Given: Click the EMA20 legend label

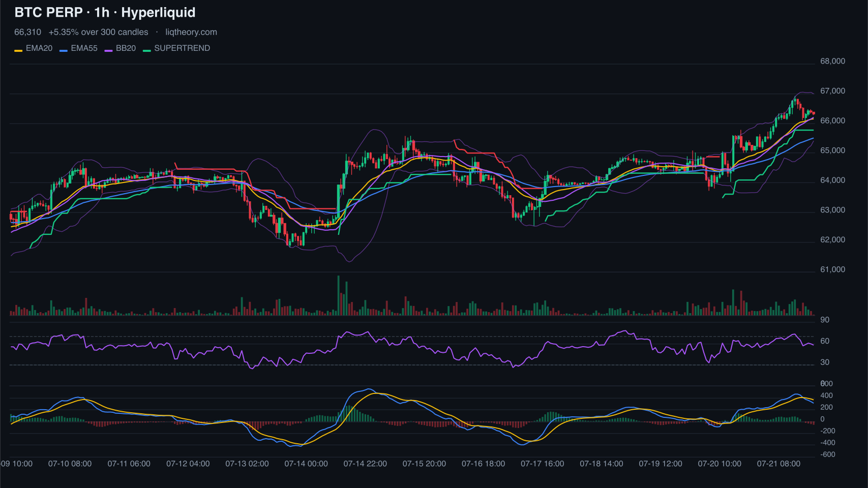Looking at the screenshot, I should (39, 48).
